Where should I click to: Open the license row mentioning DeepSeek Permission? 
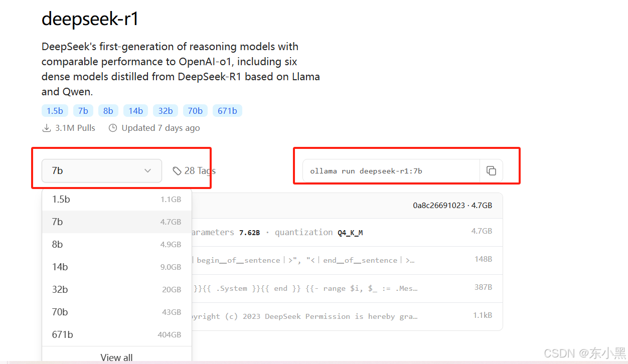click(347, 316)
